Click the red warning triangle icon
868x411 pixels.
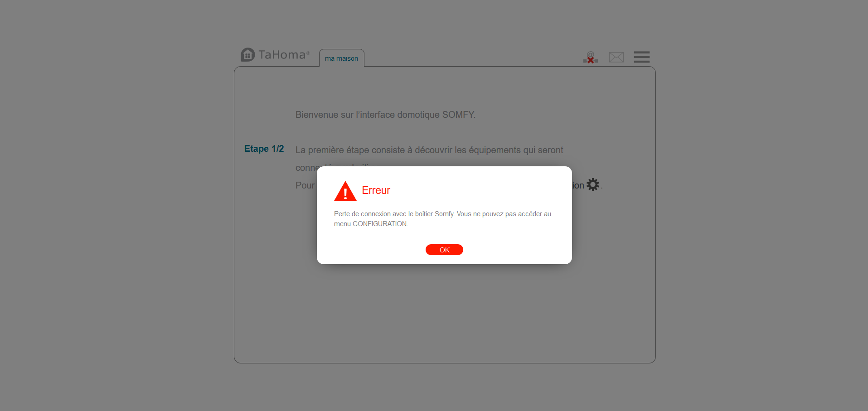tap(345, 191)
